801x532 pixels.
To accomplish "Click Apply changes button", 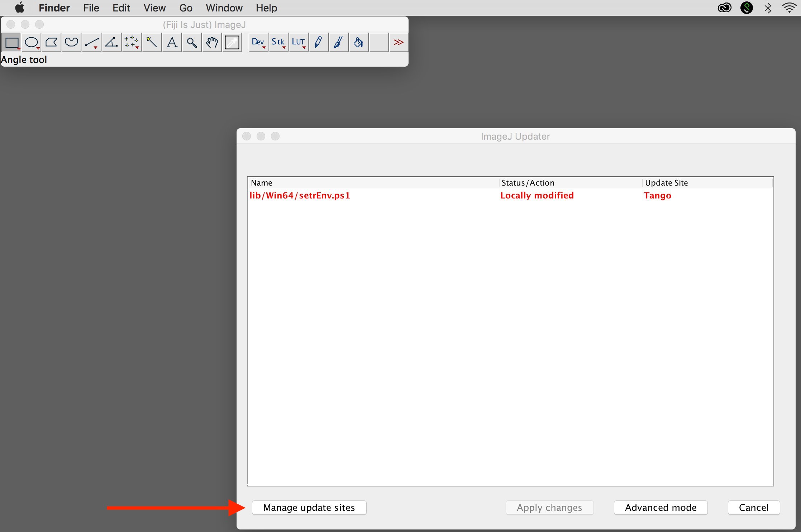I will pos(548,507).
